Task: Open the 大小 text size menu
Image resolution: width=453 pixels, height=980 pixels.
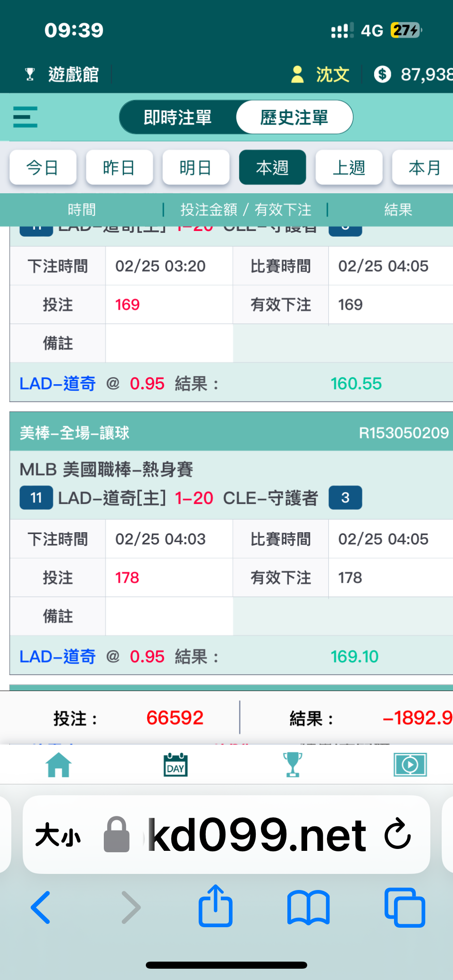Action: coord(58,835)
